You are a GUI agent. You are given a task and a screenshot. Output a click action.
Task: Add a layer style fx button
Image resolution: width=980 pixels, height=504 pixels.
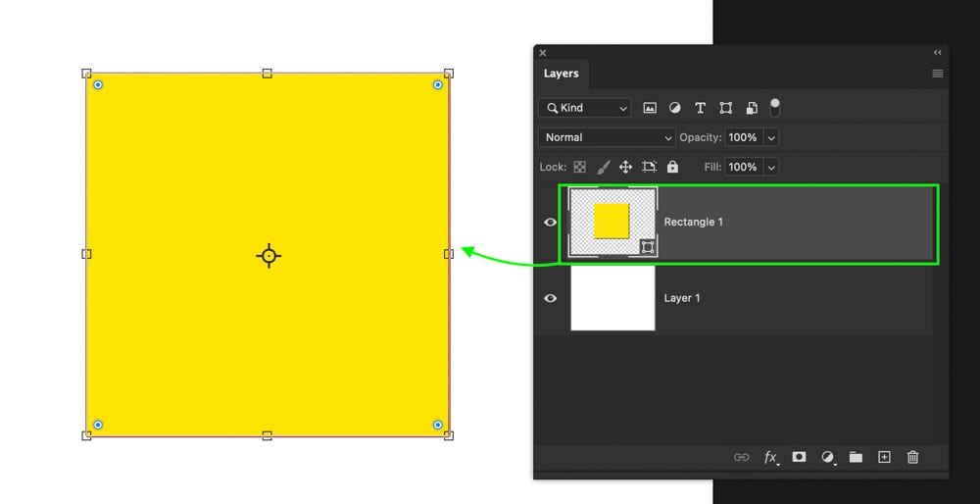771,458
